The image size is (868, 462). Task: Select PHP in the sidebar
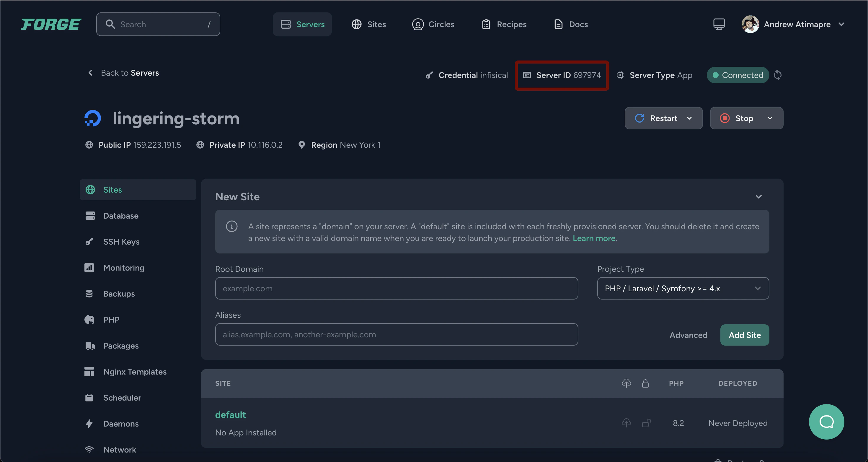(138, 320)
